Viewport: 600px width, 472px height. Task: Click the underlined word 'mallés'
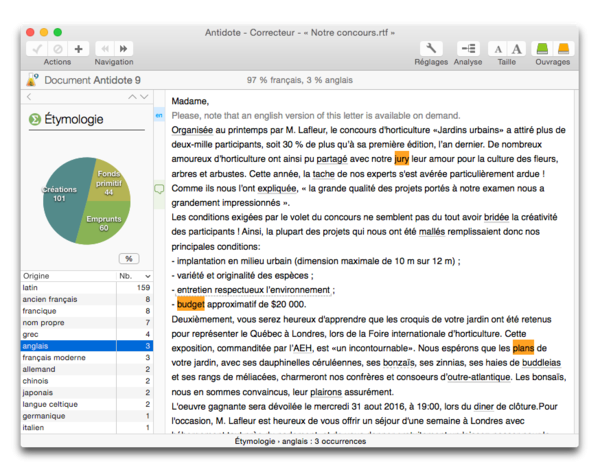tap(432, 232)
